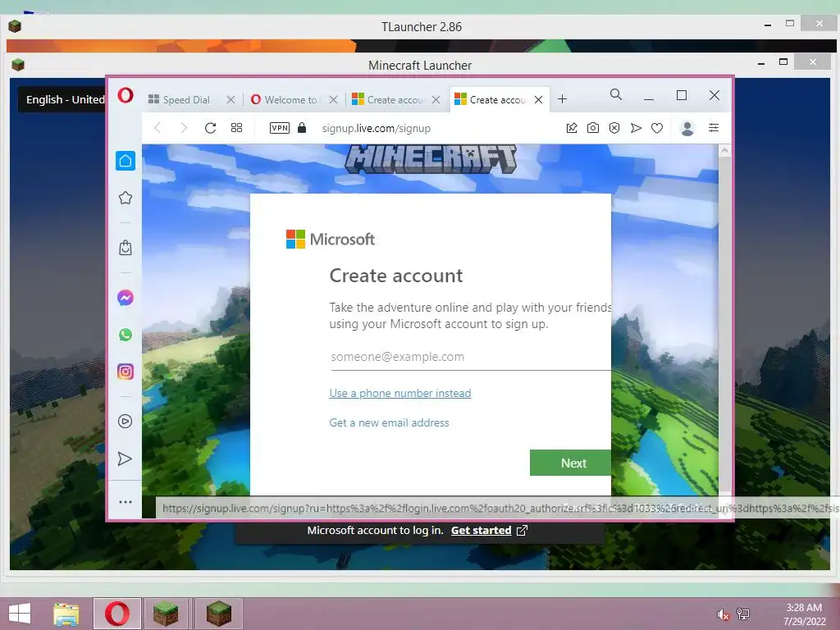
Task: Open a new tab with plus button
Action: coord(562,99)
